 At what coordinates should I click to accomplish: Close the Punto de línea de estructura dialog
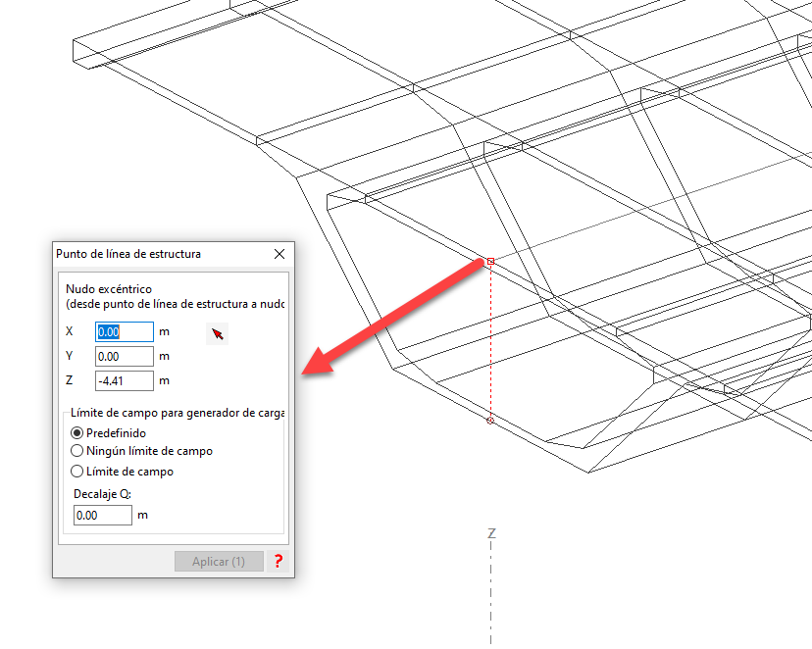[279, 254]
